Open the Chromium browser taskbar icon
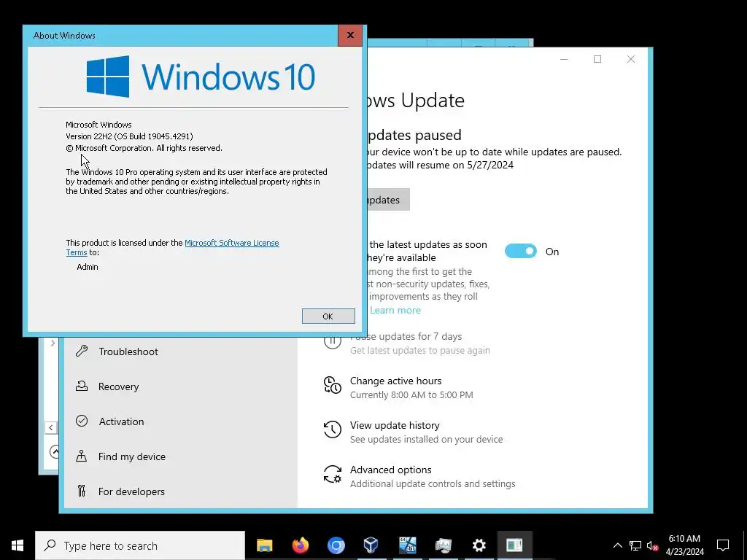 [x=336, y=545]
